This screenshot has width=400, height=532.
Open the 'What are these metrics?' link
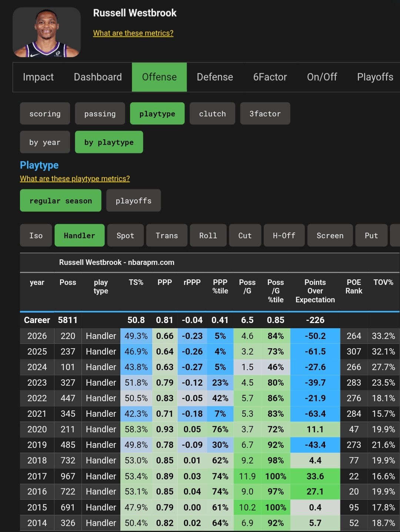(133, 33)
